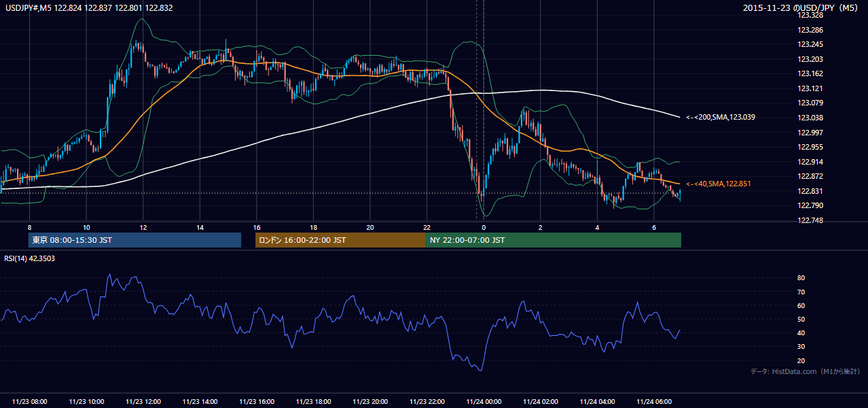Click the RSI axis level 80
The image size is (868, 408).
coord(801,278)
